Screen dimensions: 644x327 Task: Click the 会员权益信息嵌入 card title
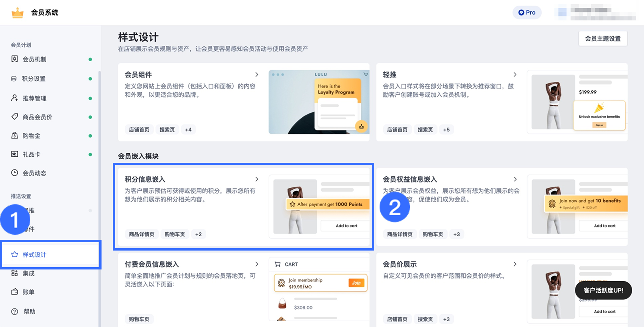click(x=410, y=179)
